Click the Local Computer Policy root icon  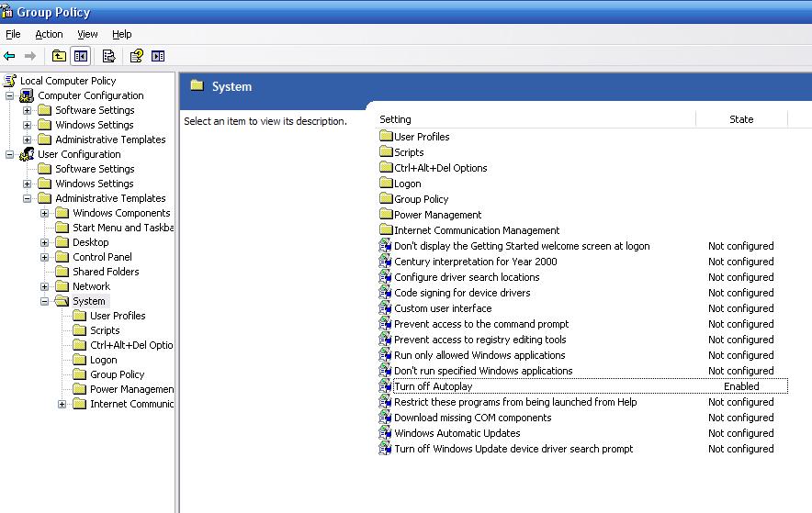pyautogui.click(x=10, y=81)
